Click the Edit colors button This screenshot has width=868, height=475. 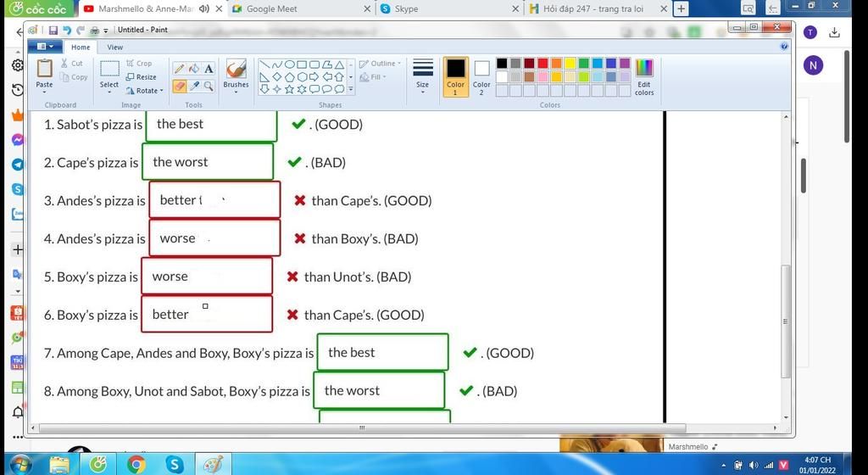644,77
